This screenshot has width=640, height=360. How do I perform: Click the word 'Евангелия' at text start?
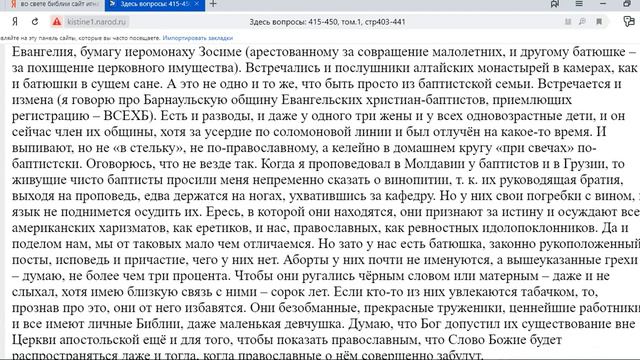coord(42,52)
